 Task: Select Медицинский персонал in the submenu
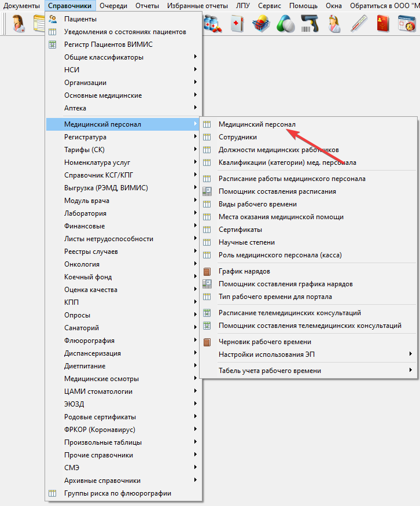click(257, 124)
